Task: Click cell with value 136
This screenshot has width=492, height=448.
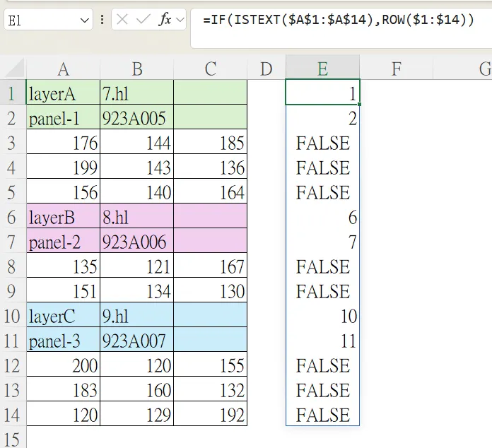Action: 210,167
